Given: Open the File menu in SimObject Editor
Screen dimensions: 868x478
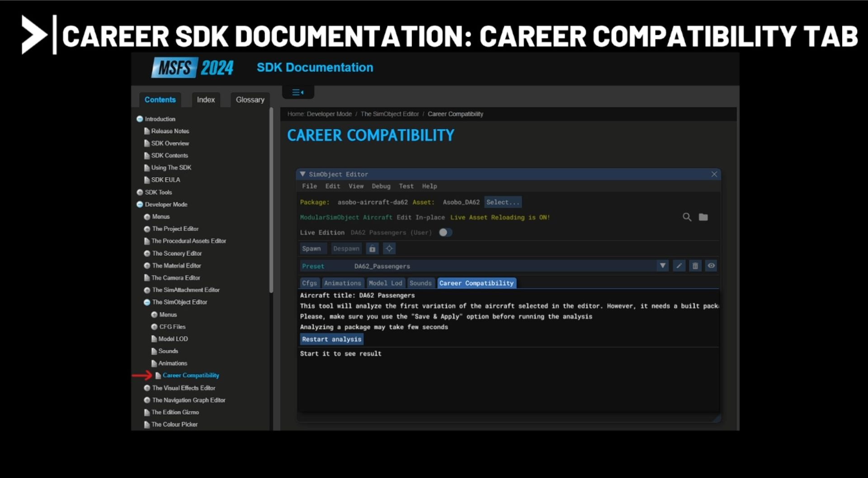Looking at the screenshot, I should 309,186.
